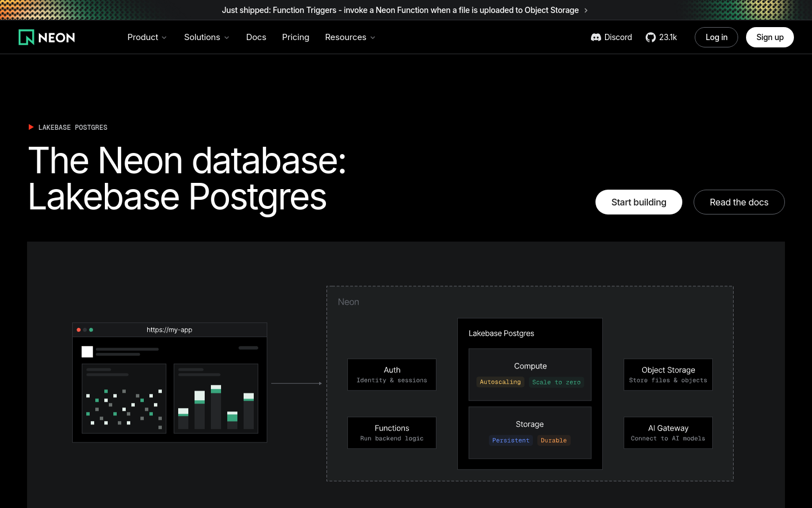This screenshot has height=508, width=812.
Task: Open the Product menu label
Action: (x=143, y=37)
